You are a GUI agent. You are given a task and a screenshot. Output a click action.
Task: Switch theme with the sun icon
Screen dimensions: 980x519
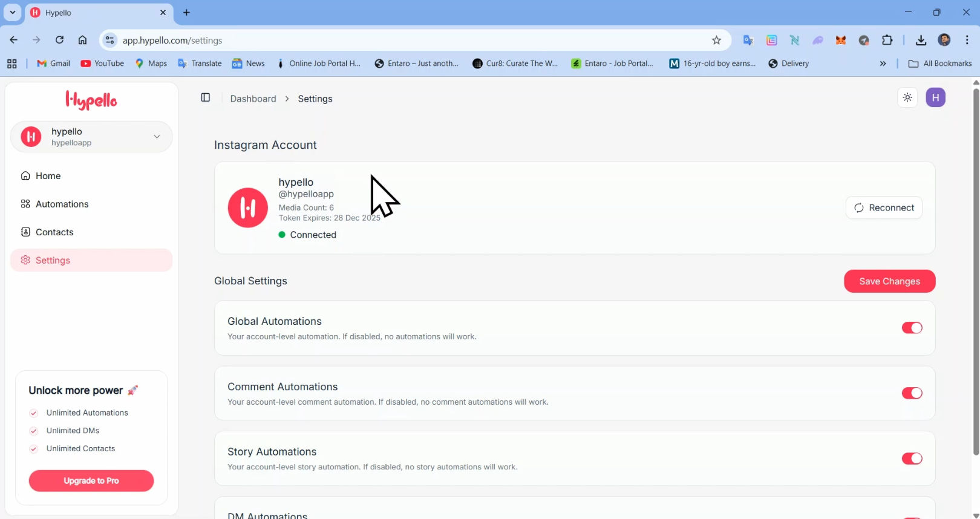pyautogui.click(x=907, y=97)
